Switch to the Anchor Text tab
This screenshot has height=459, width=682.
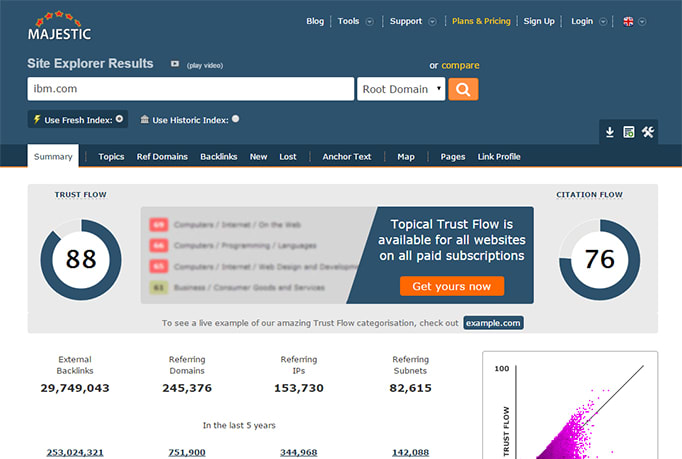tap(347, 157)
